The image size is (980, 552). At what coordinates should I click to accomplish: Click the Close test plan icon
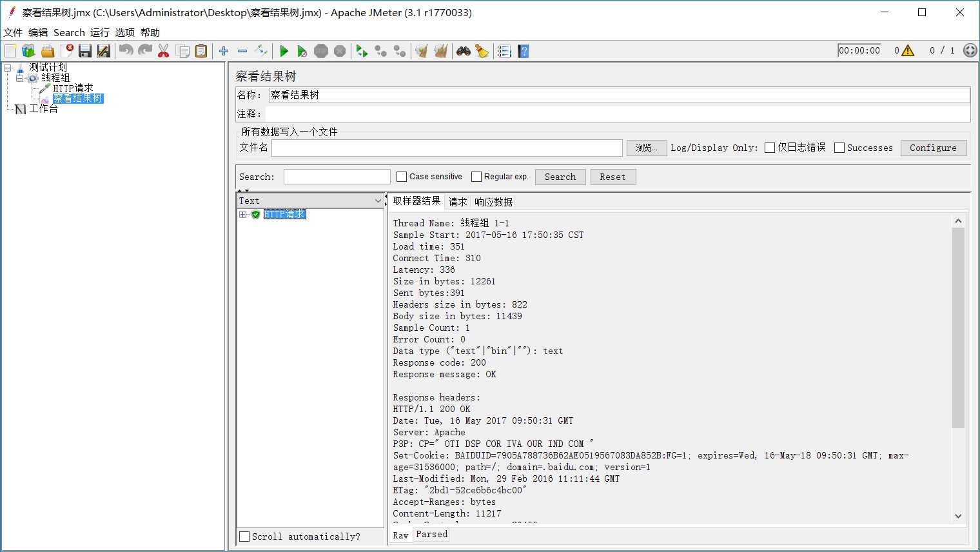point(66,51)
